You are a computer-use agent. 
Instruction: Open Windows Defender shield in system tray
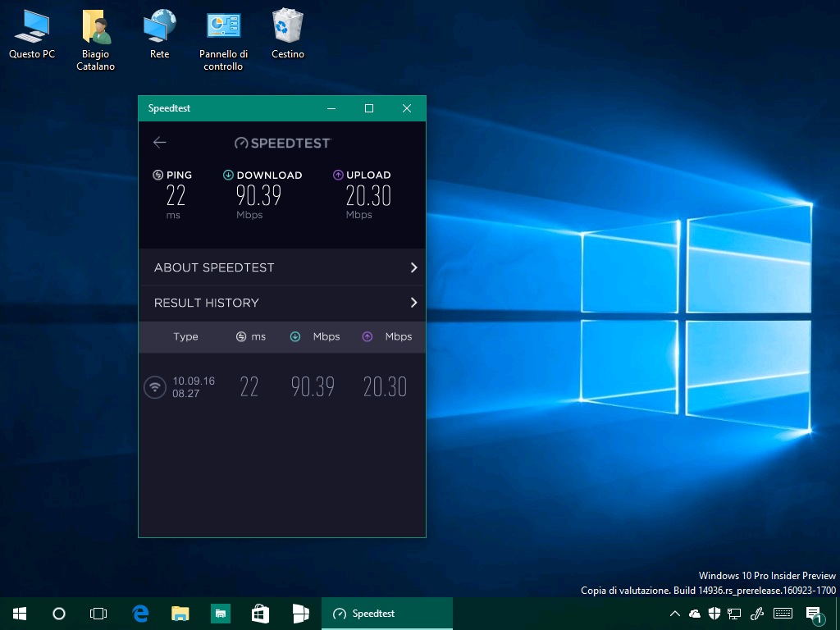point(714,614)
